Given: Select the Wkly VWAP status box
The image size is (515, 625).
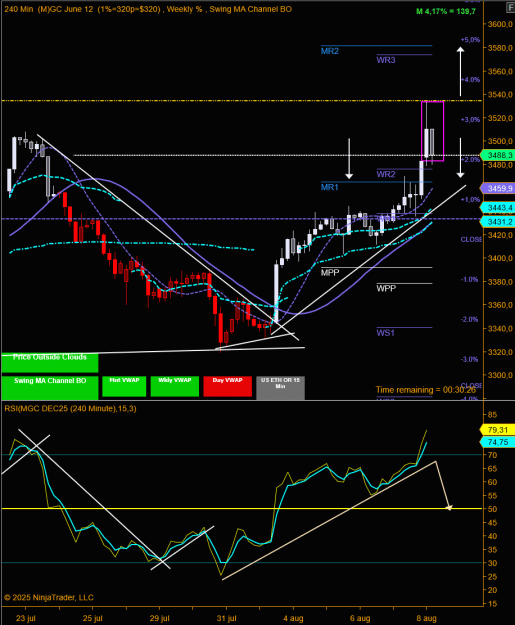Looking at the screenshot, I should 175,386.
